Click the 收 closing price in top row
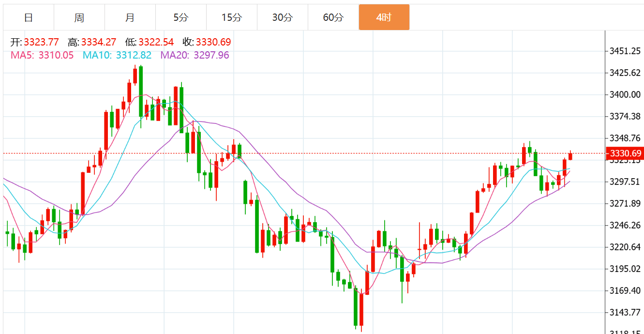The height and width of the screenshot is (334, 644). (x=213, y=42)
